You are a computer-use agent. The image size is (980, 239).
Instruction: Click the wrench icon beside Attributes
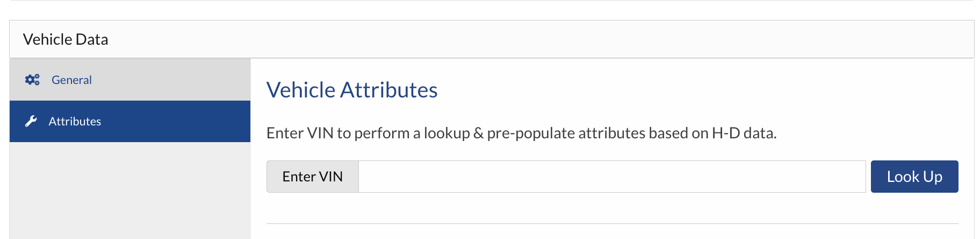[x=31, y=121]
